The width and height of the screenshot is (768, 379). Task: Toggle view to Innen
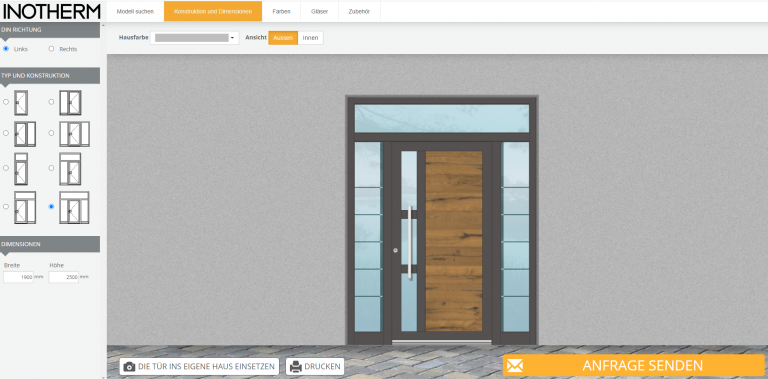[x=310, y=38]
